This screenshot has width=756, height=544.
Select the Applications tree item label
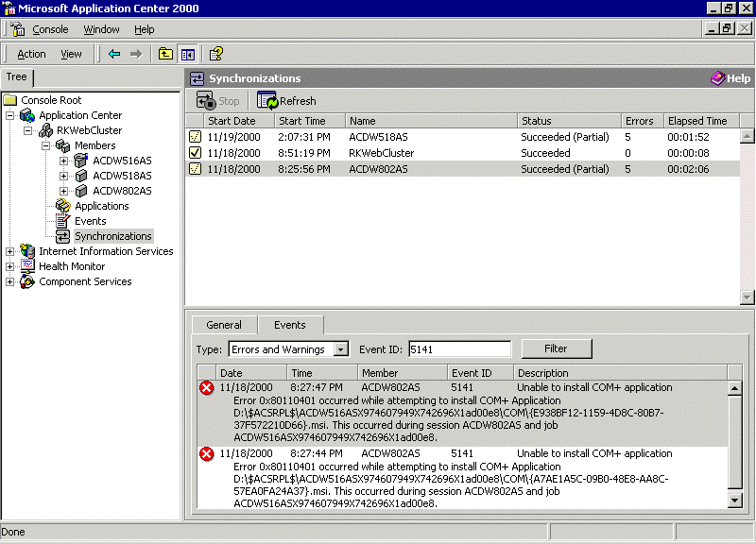[102, 206]
